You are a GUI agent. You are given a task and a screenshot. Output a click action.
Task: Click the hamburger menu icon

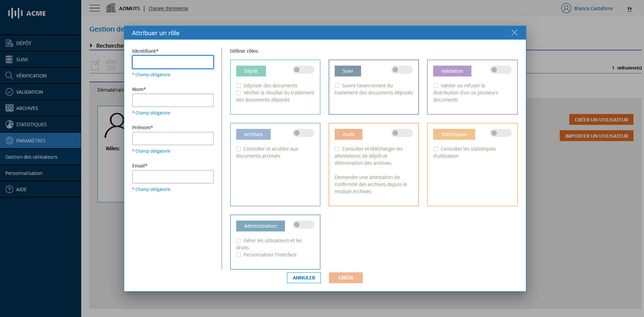[95, 8]
